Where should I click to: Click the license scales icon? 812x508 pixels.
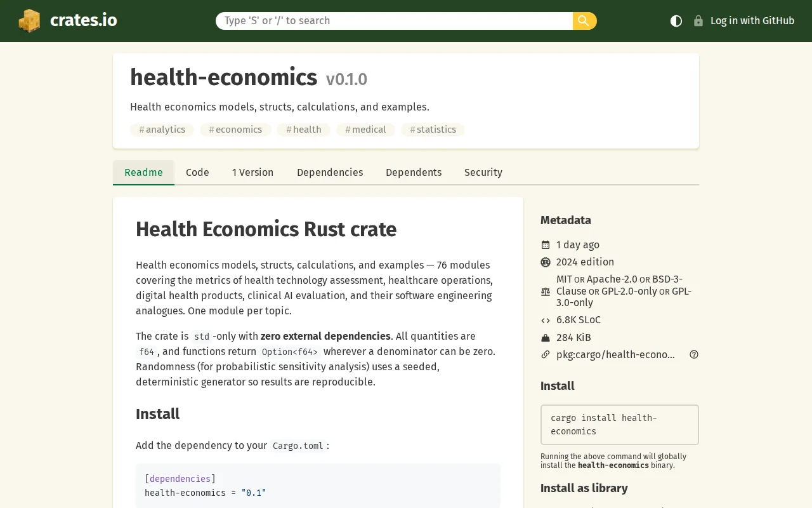tap(546, 291)
